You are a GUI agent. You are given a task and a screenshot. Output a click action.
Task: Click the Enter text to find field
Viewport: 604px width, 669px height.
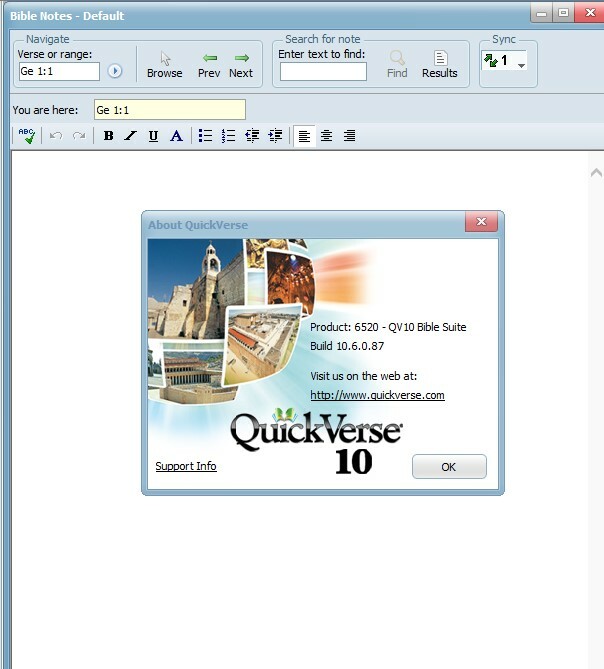pyautogui.click(x=323, y=71)
